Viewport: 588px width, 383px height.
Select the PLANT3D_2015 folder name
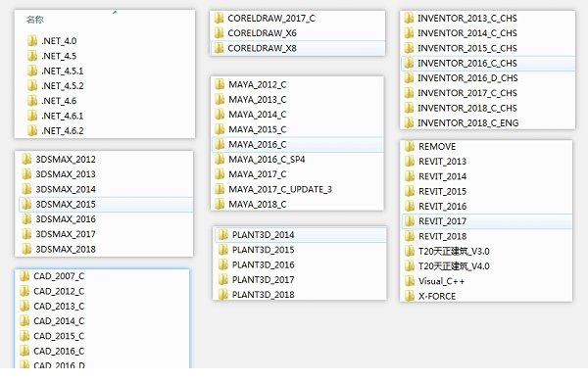(x=264, y=250)
